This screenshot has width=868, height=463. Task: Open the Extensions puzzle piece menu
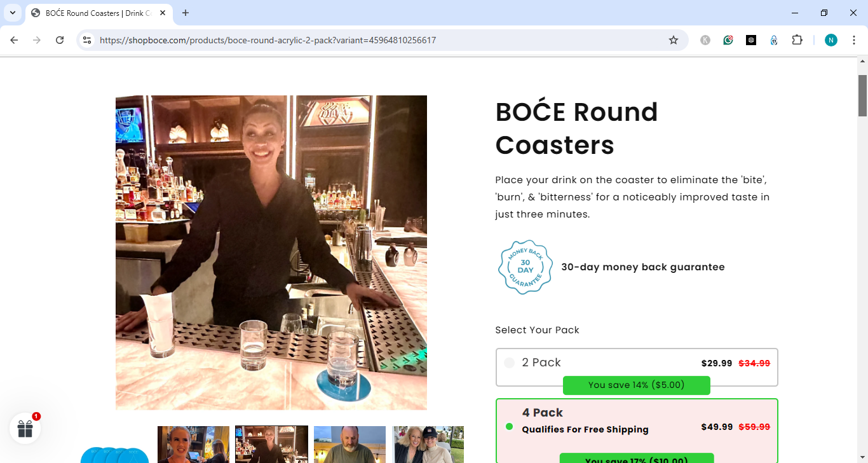click(797, 40)
